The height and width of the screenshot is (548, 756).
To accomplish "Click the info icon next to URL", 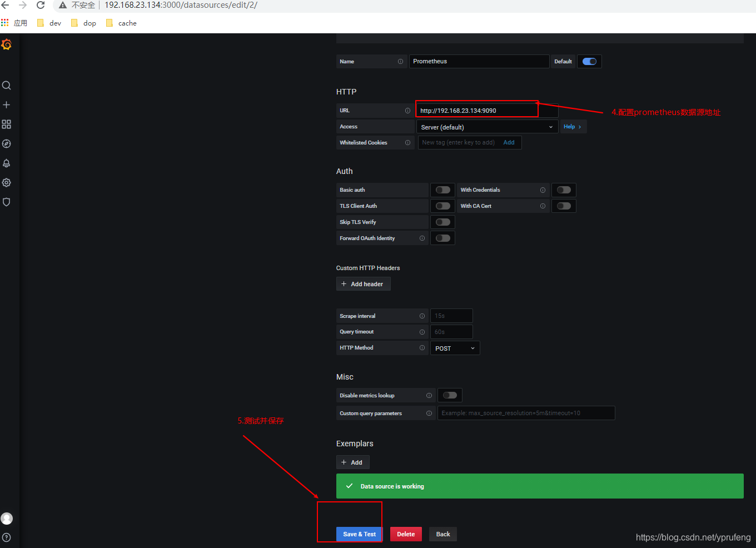I will click(407, 111).
